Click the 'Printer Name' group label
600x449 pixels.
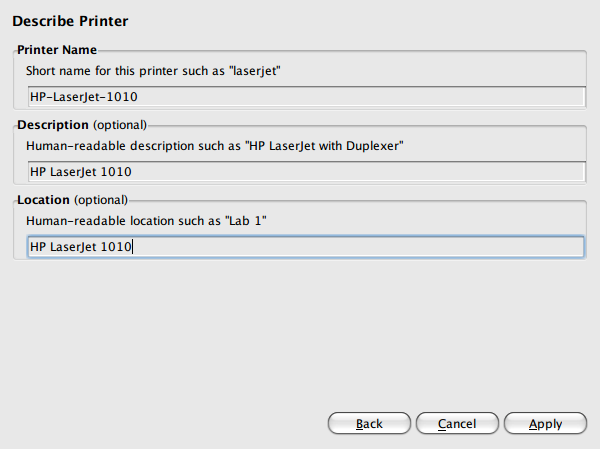click(x=57, y=50)
